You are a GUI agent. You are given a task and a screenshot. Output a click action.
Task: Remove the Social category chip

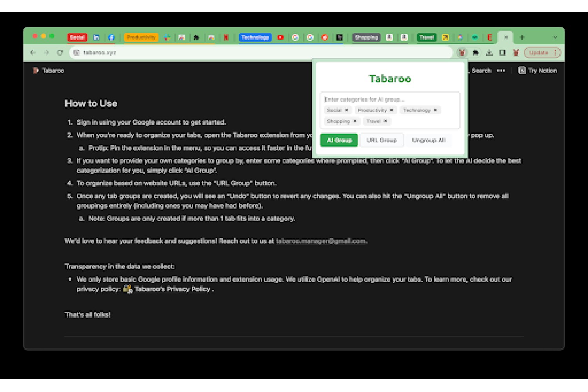(347, 110)
